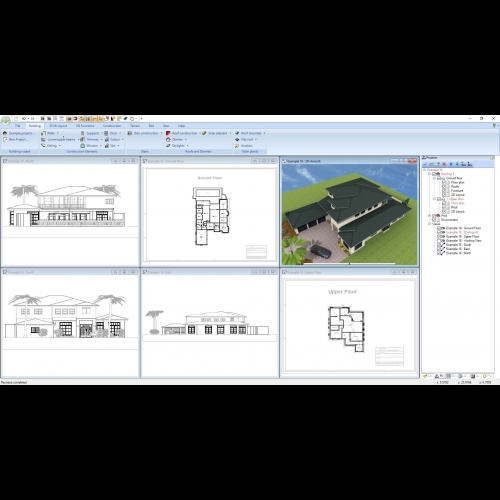Switch to the 3D functions ribbon tab

[85, 126]
